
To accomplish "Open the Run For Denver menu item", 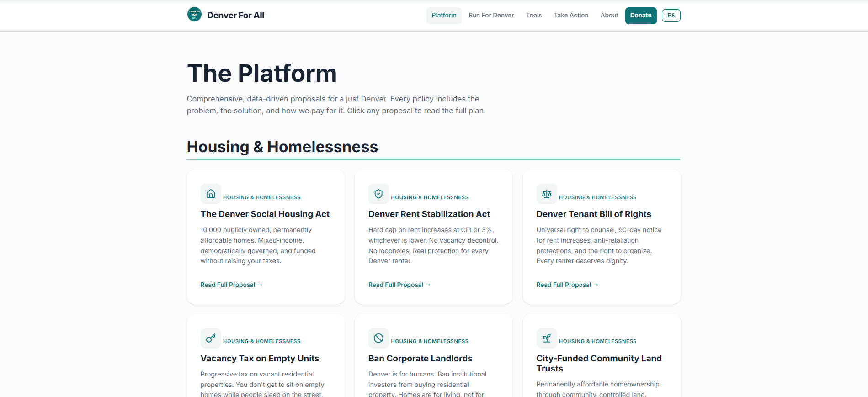I will pyautogui.click(x=491, y=15).
